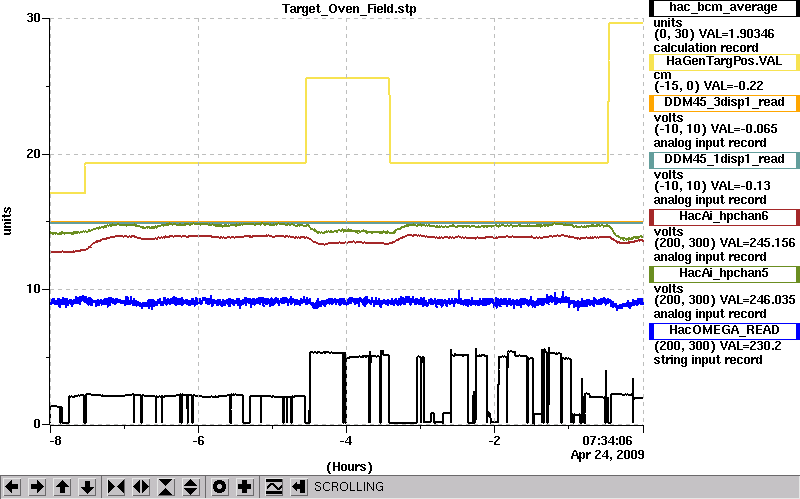Click the plus crosshair toolbar button

[245, 487]
